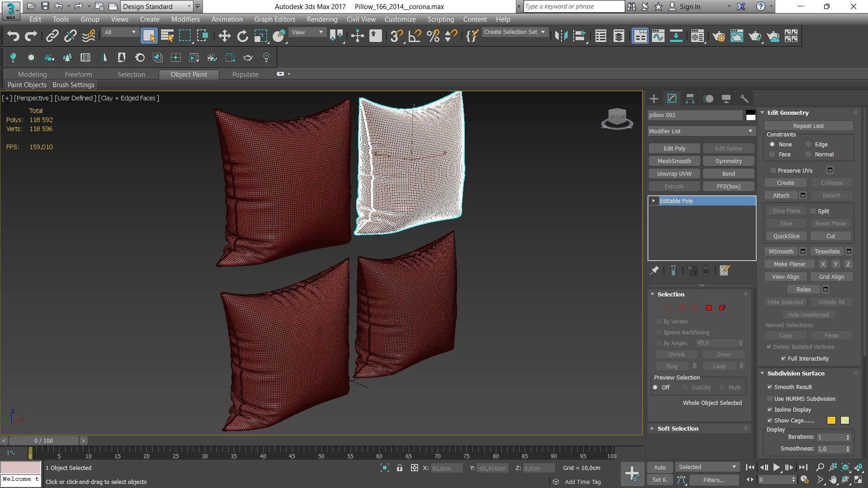Toggle Smooth Result checkbox
This screenshot has width=868, height=488.
770,387
